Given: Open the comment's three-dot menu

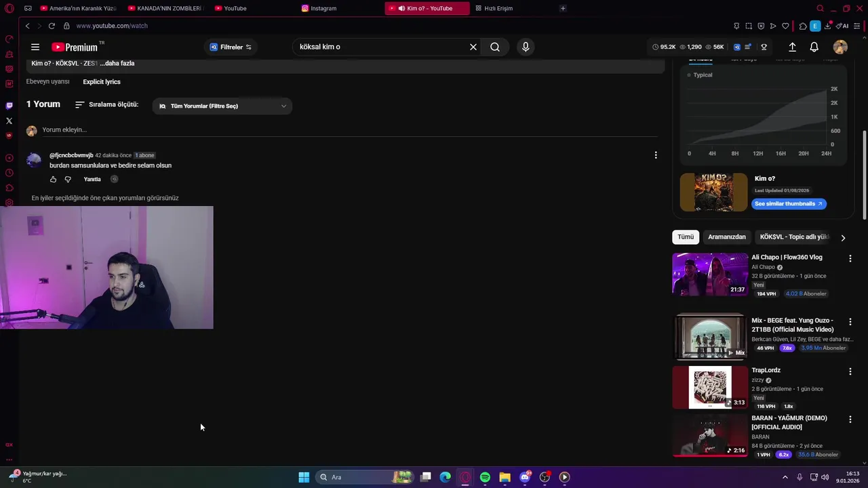Looking at the screenshot, I should (655, 155).
